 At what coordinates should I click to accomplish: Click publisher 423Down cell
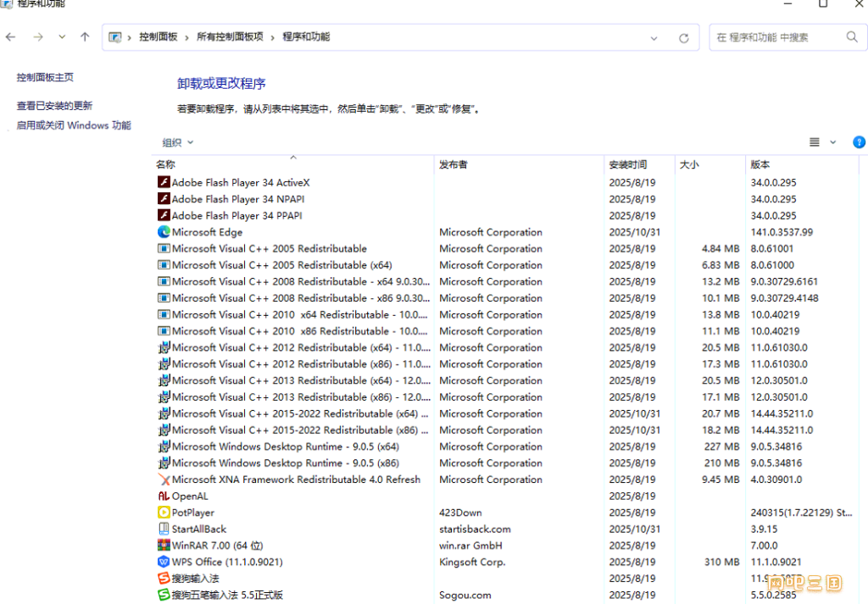click(460, 513)
